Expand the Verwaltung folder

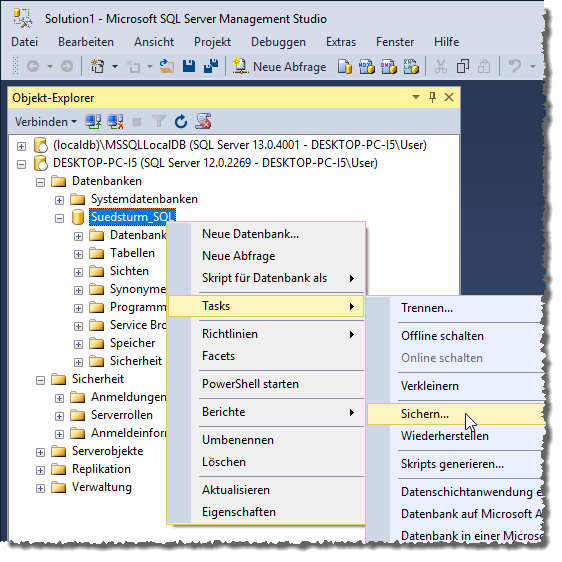tap(41, 489)
